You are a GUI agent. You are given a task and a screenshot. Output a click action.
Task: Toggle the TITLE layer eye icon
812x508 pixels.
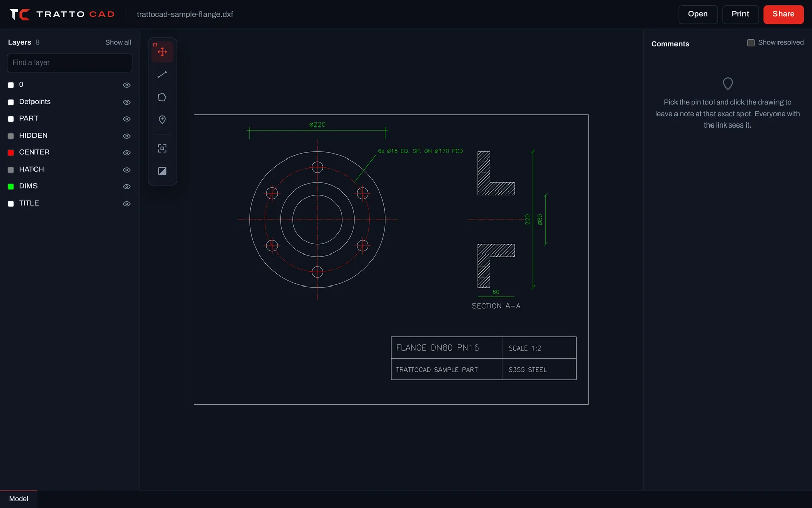127,204
